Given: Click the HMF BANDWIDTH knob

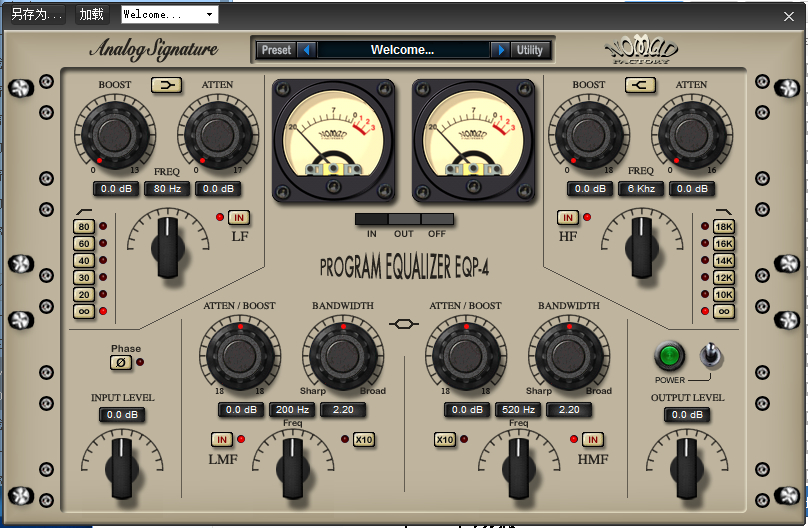Looking at the screenshot, I should [569, 356].
